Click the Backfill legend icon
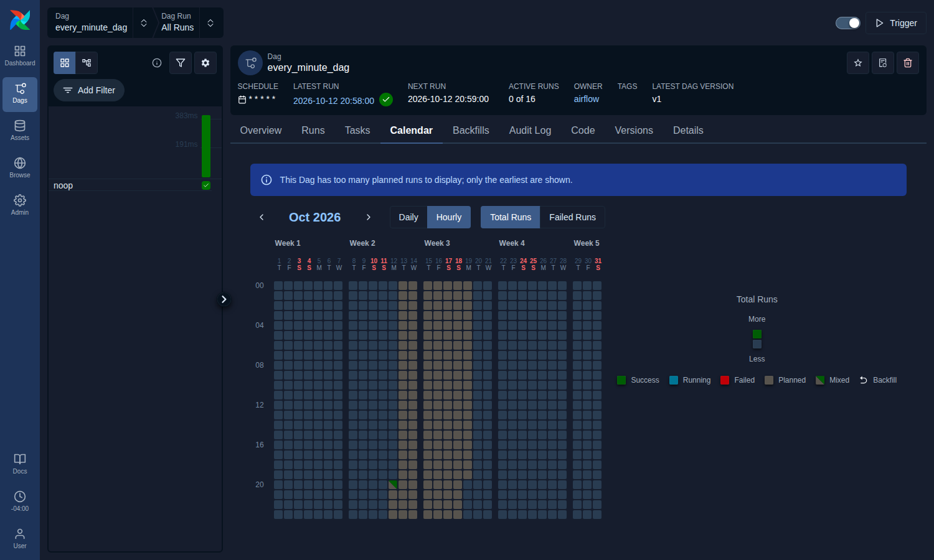 click(864, 380)
